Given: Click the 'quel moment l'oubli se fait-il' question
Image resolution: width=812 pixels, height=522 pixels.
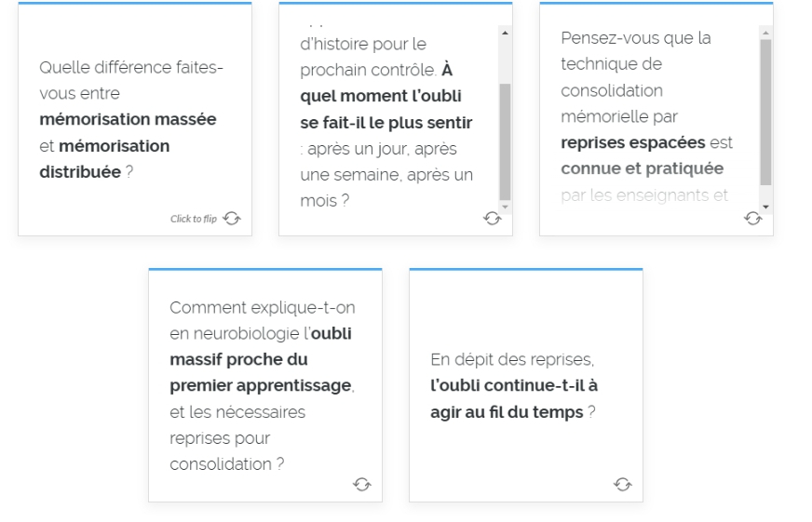Looking at the screenshot, I should pyautogui.click(x=386, y=109).
